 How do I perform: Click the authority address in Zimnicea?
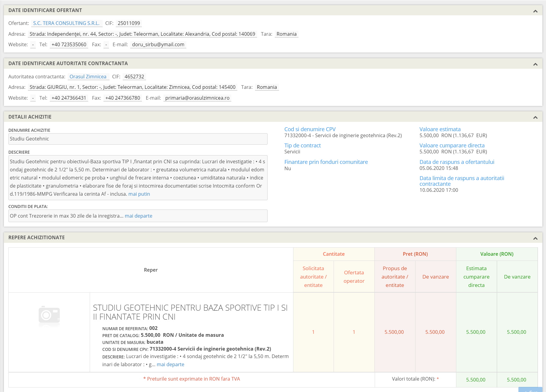tap(133, 87)
